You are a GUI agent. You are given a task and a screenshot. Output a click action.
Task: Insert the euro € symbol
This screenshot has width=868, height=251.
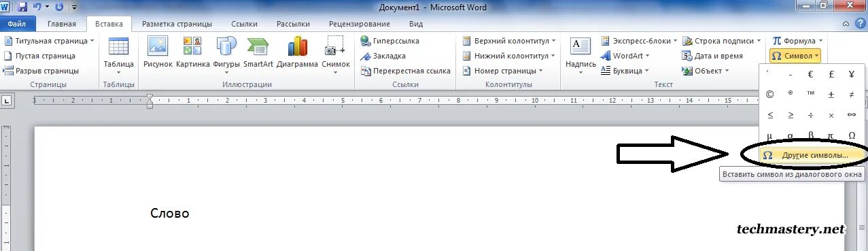click(810, 74)
